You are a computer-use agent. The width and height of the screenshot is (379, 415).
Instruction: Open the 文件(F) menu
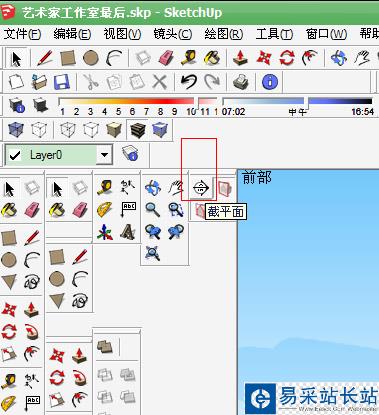22,34
